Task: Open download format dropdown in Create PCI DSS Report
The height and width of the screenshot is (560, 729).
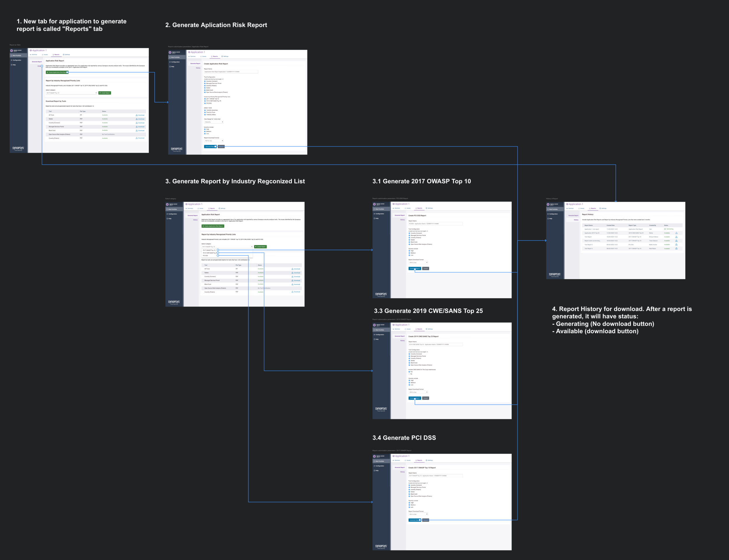Action: click(418, 263)
